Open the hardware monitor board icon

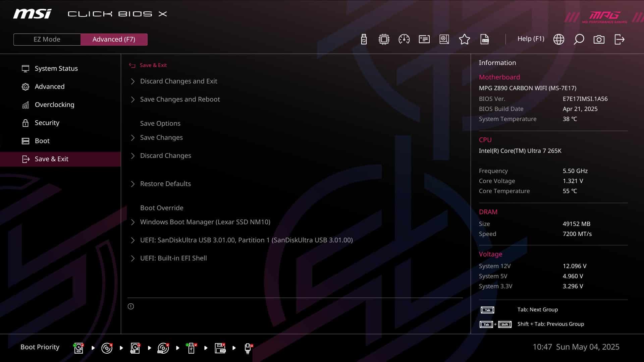pyautogui.click(x=444, y=39)
